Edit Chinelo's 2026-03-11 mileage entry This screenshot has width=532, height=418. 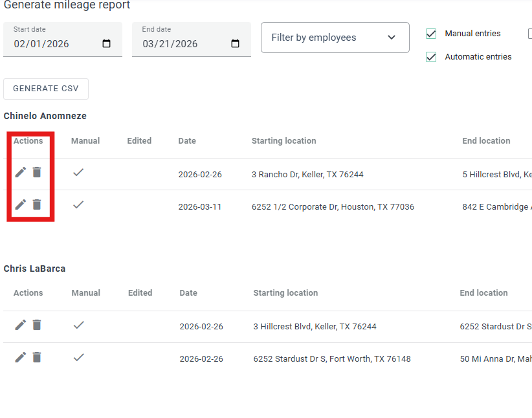pos(21,204)
